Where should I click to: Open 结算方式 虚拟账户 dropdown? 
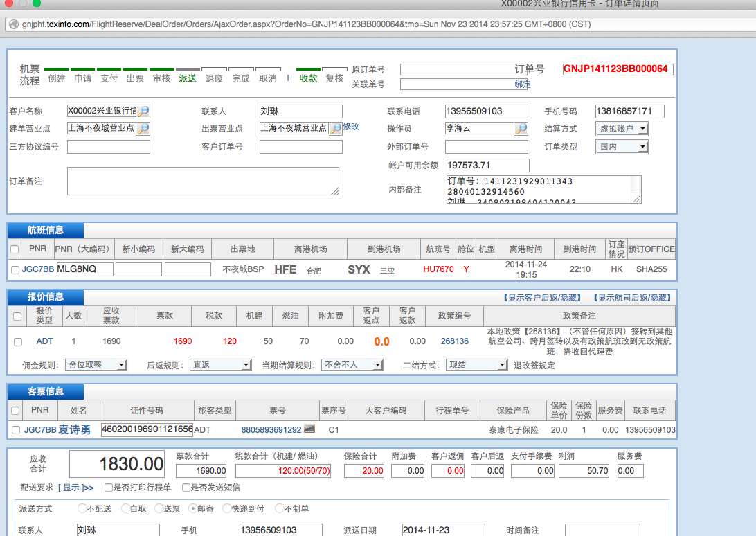point(622,129)
